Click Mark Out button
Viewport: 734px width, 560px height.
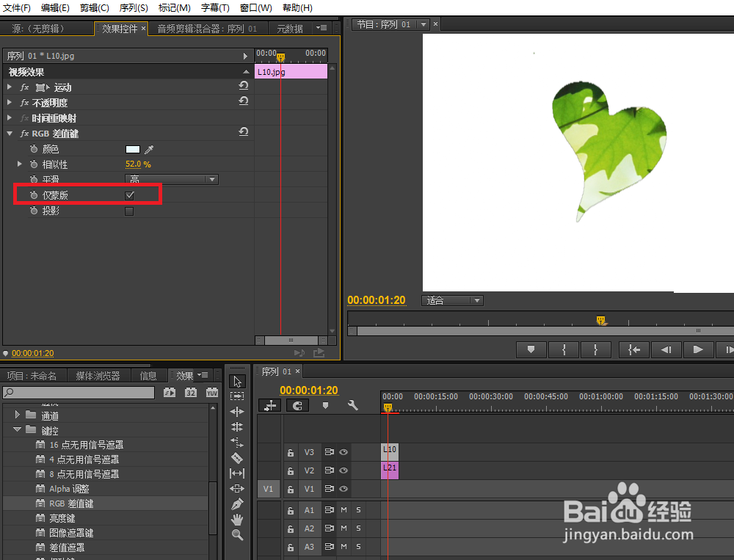click(x=595, y=350)
